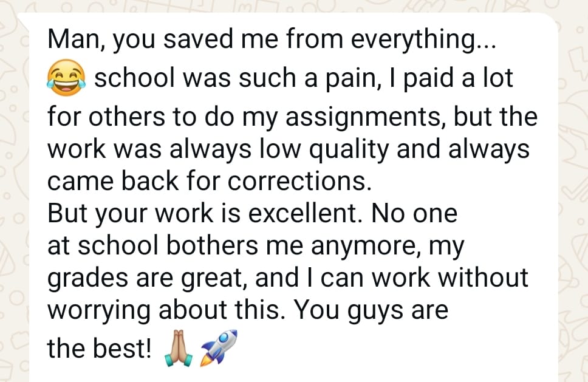Click the word "corrections." in the message
588x382 pixels.
[x=299, y=181]
